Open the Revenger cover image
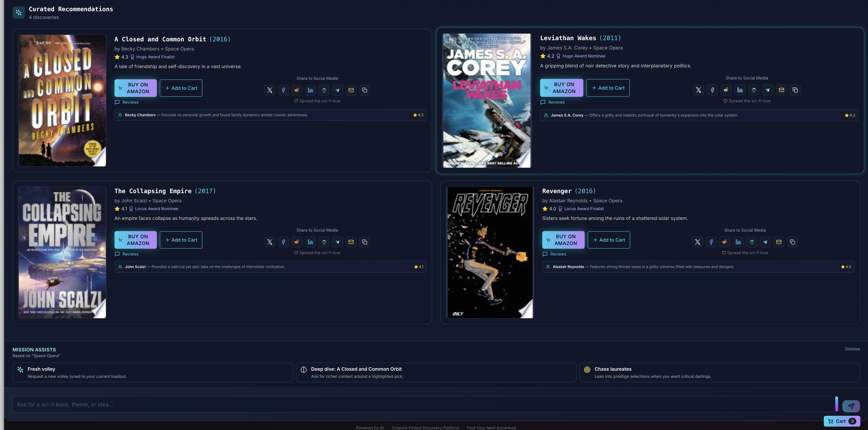Screen dimensions: 868x430 point(490,252)
